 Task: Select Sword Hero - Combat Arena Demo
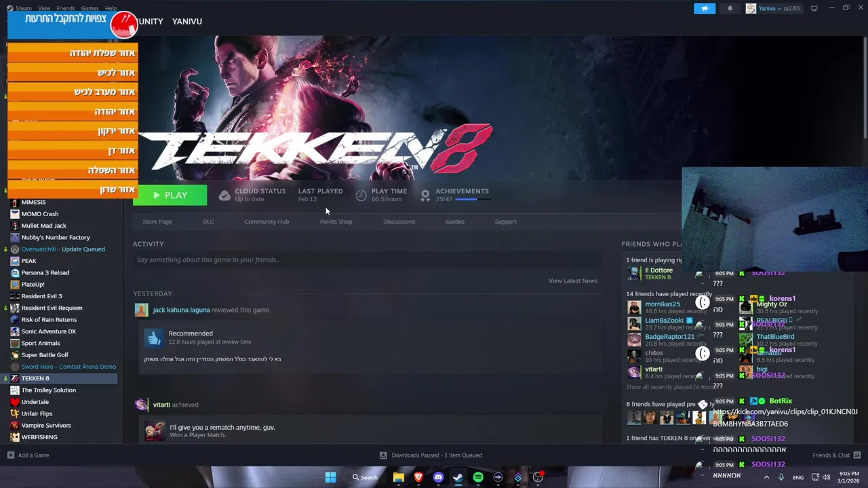coord(68,367)
